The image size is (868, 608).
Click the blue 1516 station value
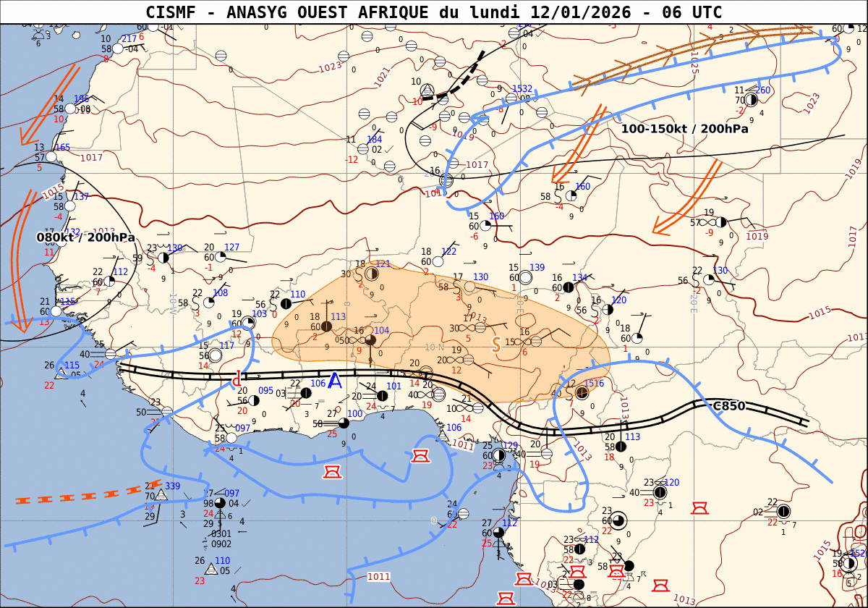click(594, 383)
